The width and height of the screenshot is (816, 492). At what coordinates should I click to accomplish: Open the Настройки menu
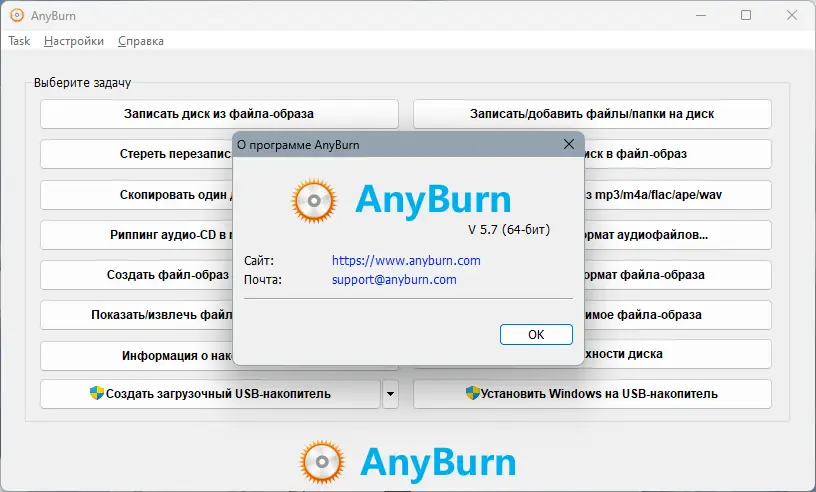click(74, 41)
